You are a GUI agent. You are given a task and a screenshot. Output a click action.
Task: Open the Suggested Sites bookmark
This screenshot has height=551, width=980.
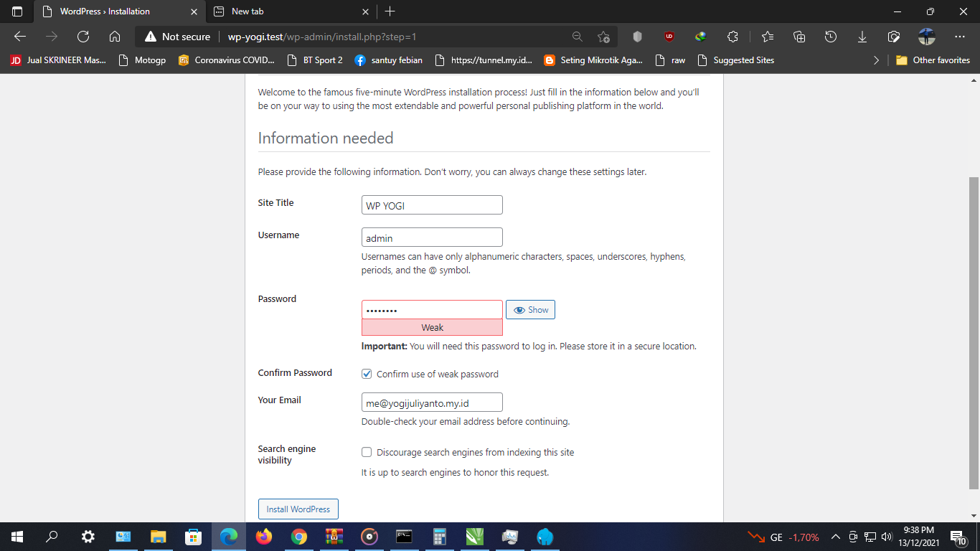(735, 60)
